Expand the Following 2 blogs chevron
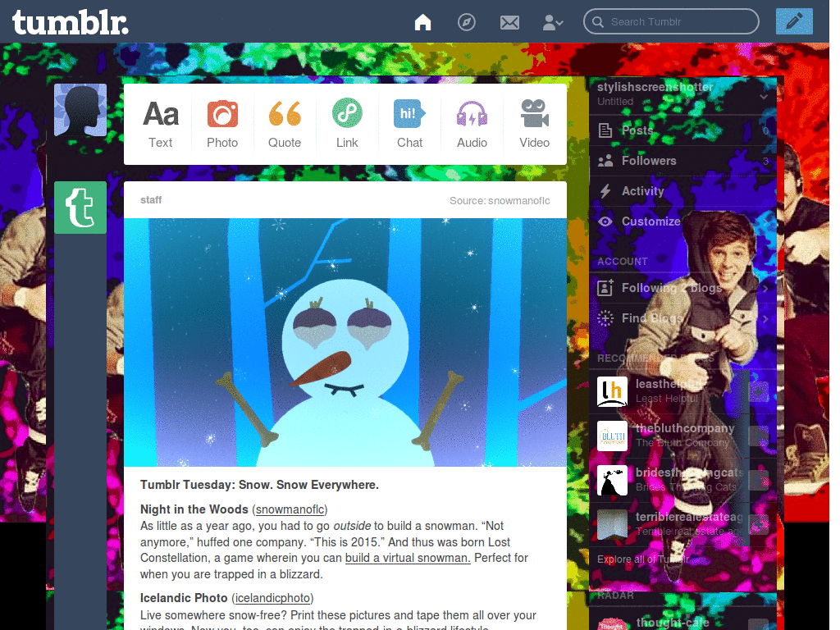This screenshot has width=840, height=630. (765, 289)
